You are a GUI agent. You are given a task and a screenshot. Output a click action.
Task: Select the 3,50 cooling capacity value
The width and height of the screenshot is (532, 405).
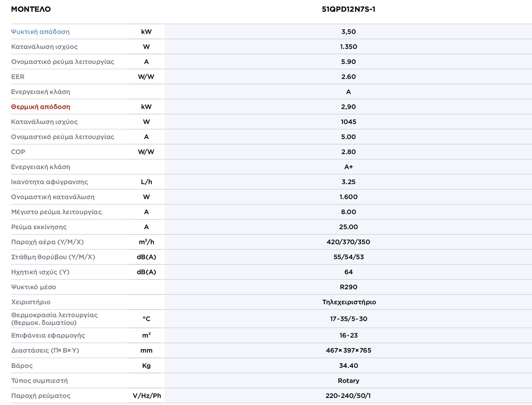(x=348, y=32)
